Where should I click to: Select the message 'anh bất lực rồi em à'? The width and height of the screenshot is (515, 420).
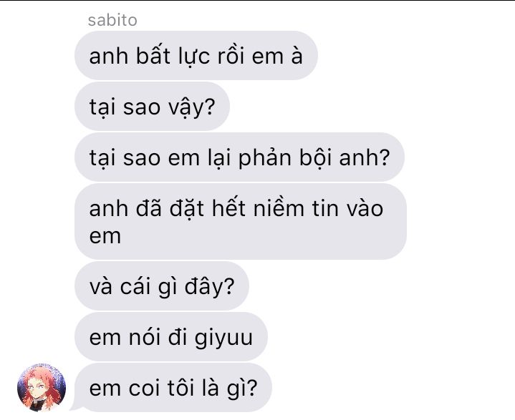pos(196,56)
